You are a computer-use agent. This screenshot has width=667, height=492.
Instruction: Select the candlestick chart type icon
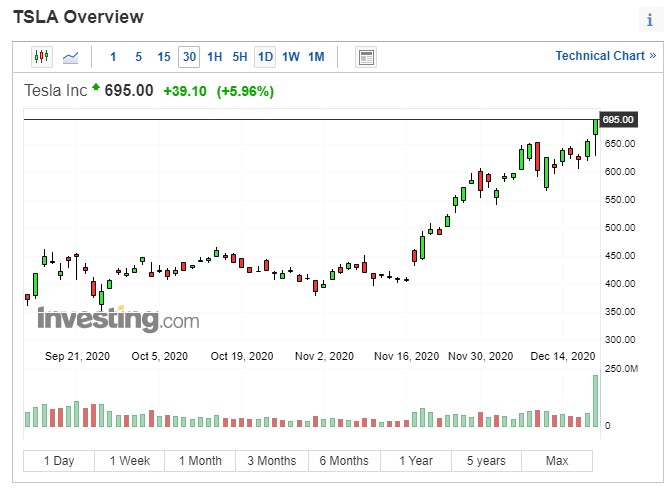tap(42, 57)
